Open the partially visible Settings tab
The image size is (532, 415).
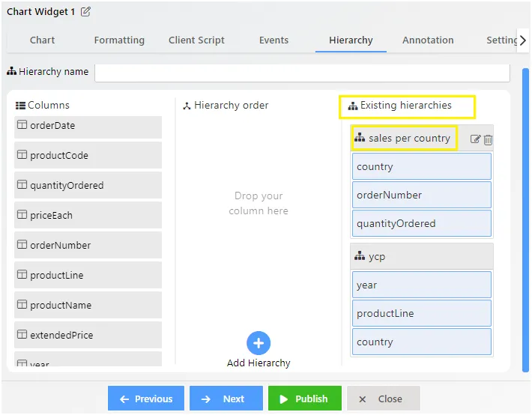pos(501,40)
